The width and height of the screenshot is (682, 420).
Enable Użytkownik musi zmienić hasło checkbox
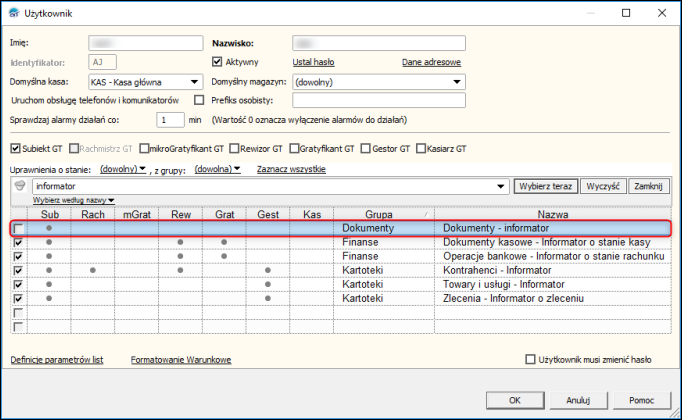click(530, 360)
